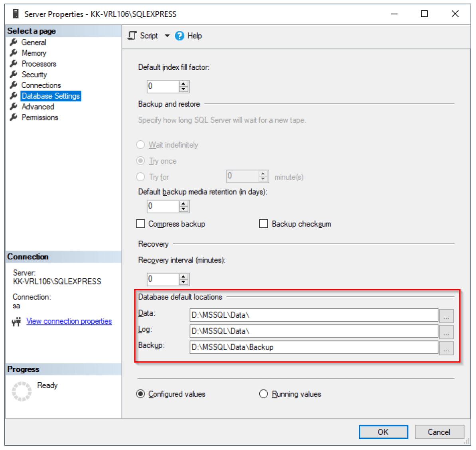Screen dimensions: 476x450
Task: Open View connection properties link
Action: tap(69, 321)
